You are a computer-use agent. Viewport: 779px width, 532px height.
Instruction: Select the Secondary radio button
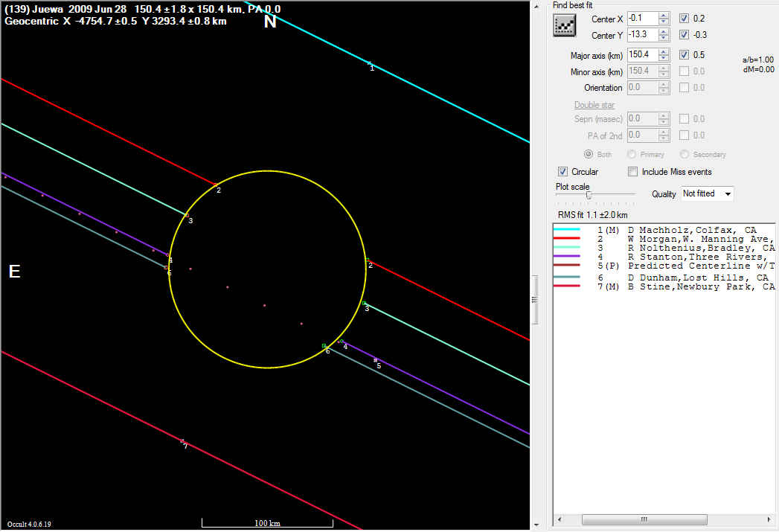coord(684,154)
